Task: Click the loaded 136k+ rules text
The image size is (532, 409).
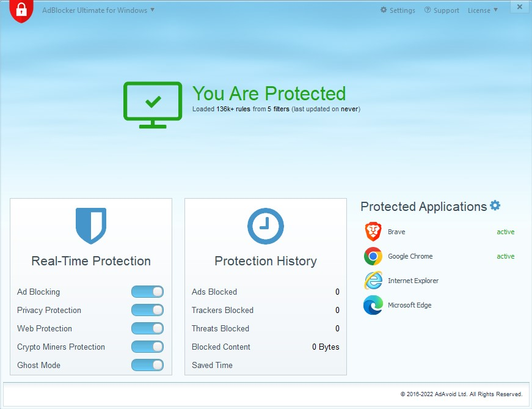Action: pos(276,109)
